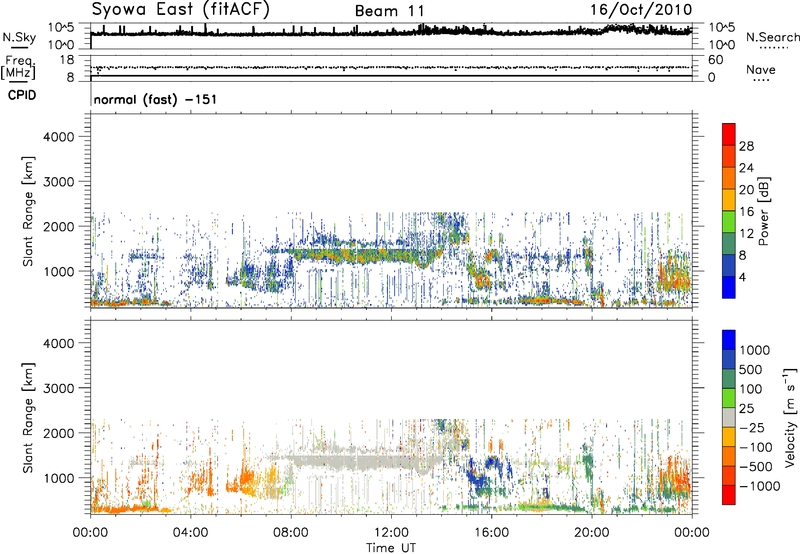Click the "Power [dB]" color bar label

pos(764,211)
